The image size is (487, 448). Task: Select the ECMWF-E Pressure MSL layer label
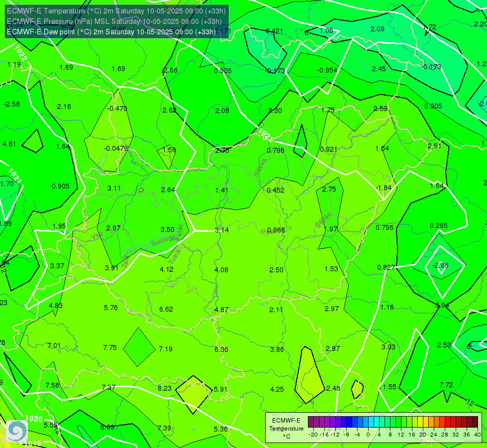[114, 21]
